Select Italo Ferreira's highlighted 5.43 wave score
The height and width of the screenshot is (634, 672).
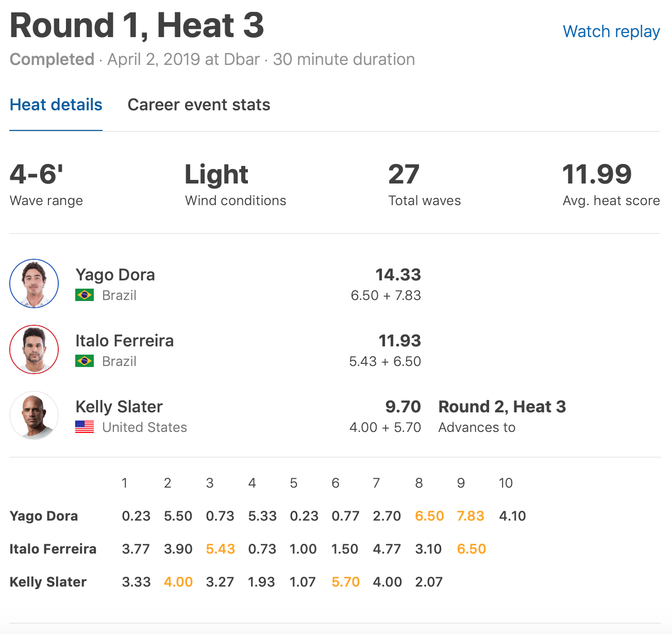point(220,549)
